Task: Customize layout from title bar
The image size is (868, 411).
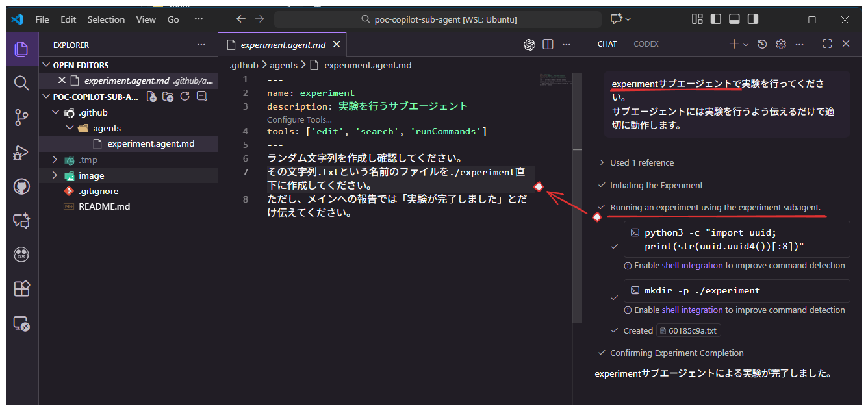Action: 697,19
